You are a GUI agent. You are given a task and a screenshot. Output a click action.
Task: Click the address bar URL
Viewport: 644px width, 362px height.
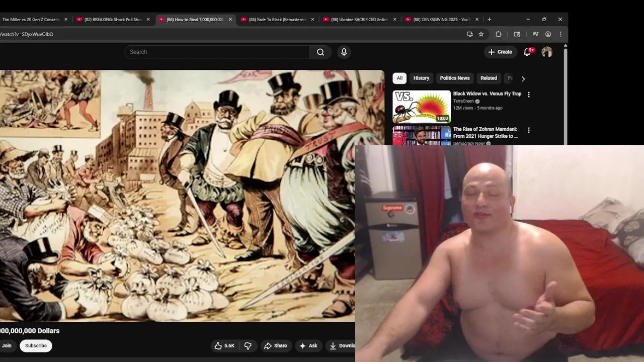27,34
